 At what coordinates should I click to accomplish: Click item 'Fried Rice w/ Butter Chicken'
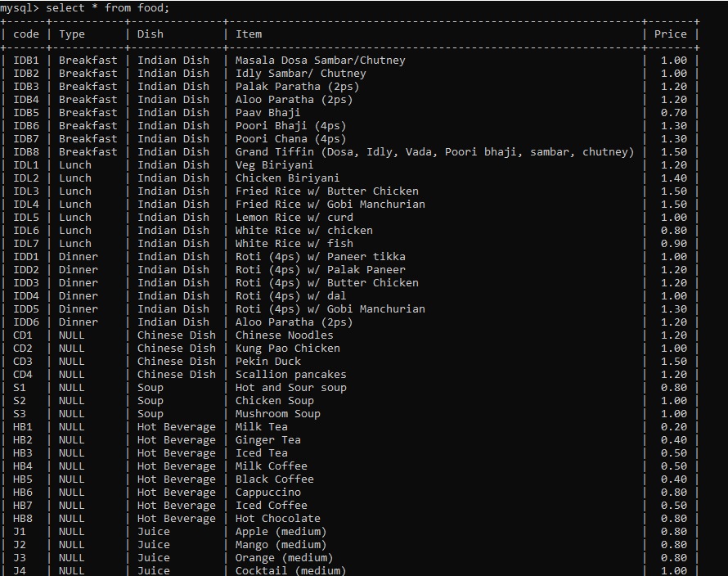(327, 191)
